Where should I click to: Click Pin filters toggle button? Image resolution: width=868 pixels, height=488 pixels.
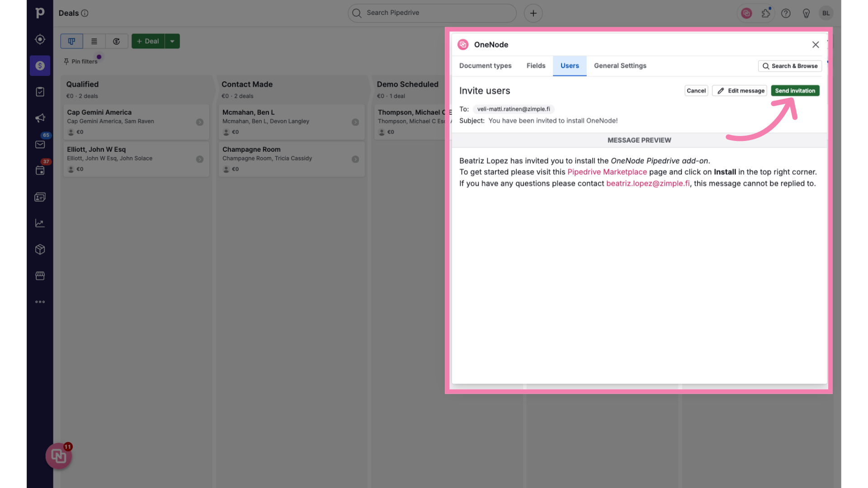(x=80, y=61)
